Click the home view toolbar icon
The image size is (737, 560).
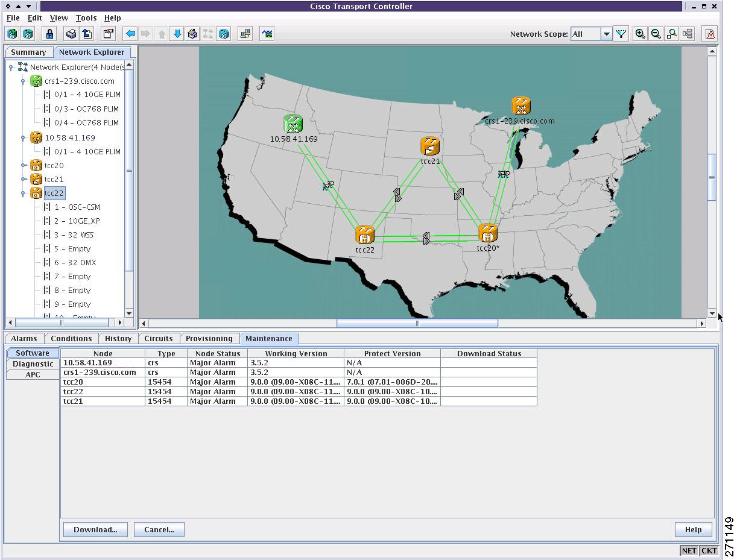(192, 34)
